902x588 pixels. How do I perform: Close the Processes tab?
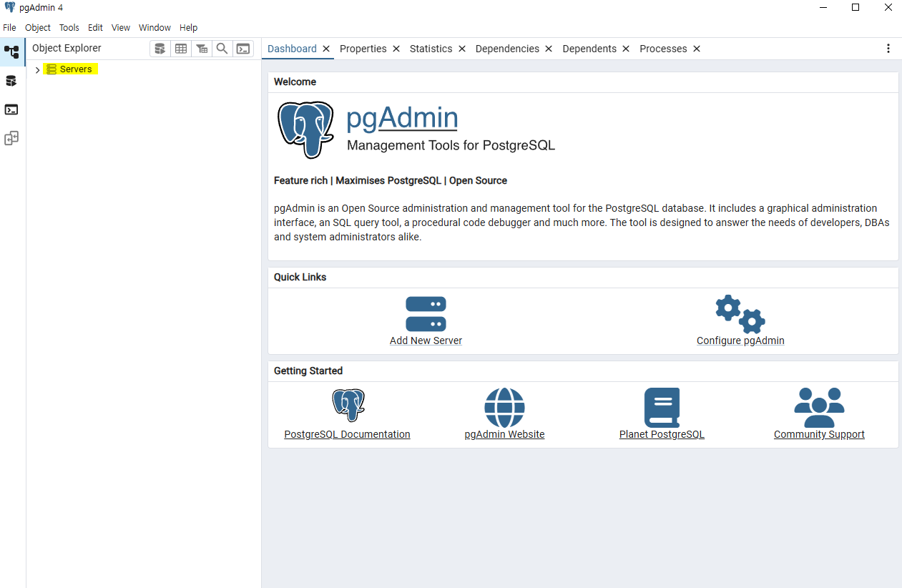pos(697,49)
